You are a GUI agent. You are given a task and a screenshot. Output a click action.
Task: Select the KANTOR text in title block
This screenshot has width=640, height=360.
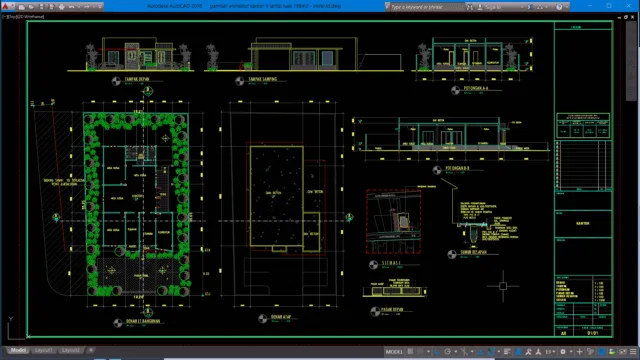point(582,223)
